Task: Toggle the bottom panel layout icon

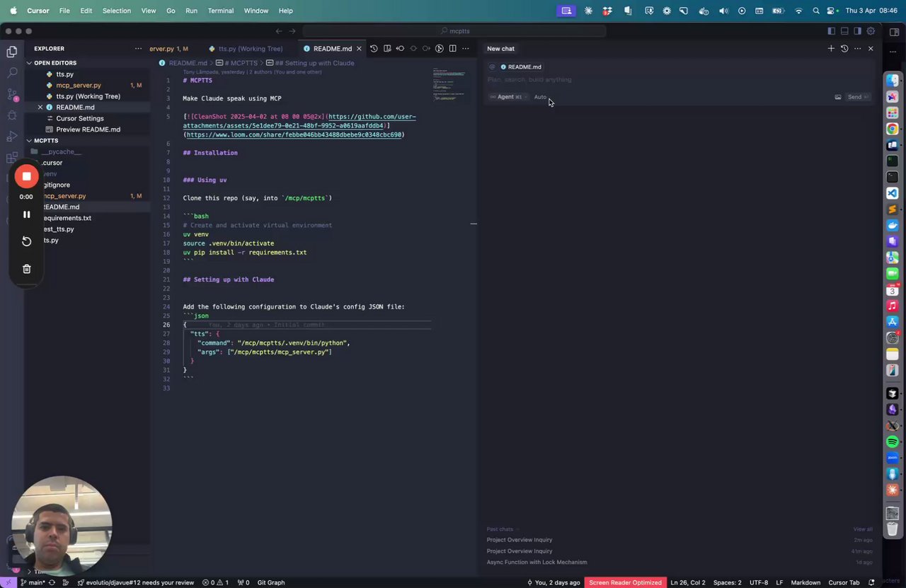Action: [x=844, y=31]
